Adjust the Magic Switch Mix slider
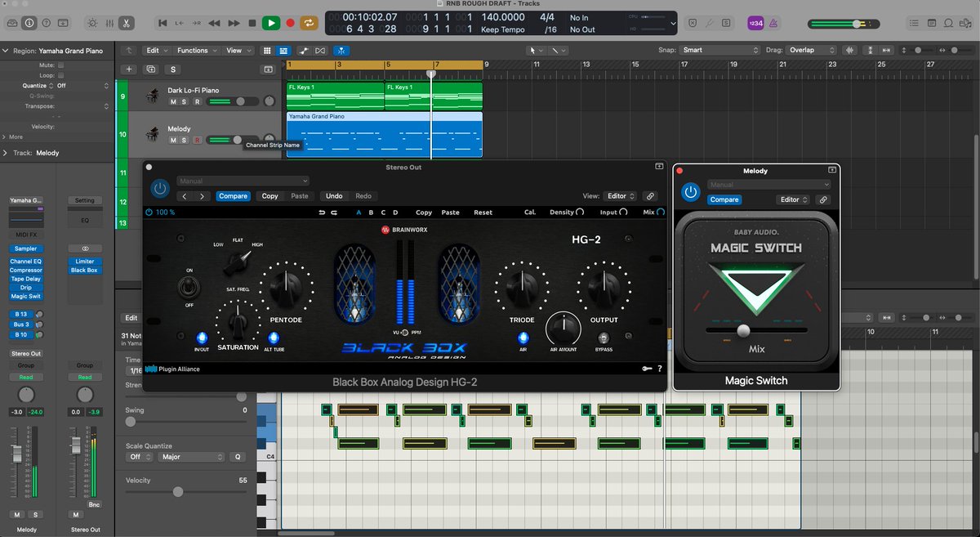Image resolution: width=980 pixels, height=537 pixels. [742, 330]
